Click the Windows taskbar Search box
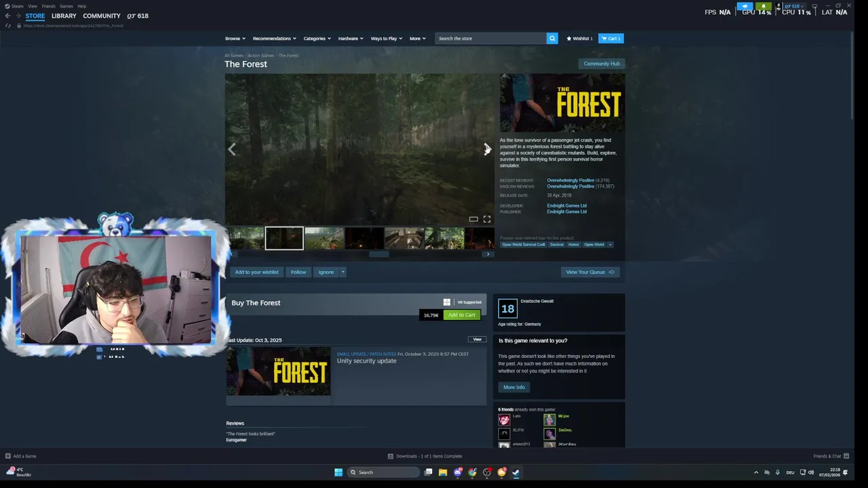The image size is (868, 488). [x=383, y=472]
